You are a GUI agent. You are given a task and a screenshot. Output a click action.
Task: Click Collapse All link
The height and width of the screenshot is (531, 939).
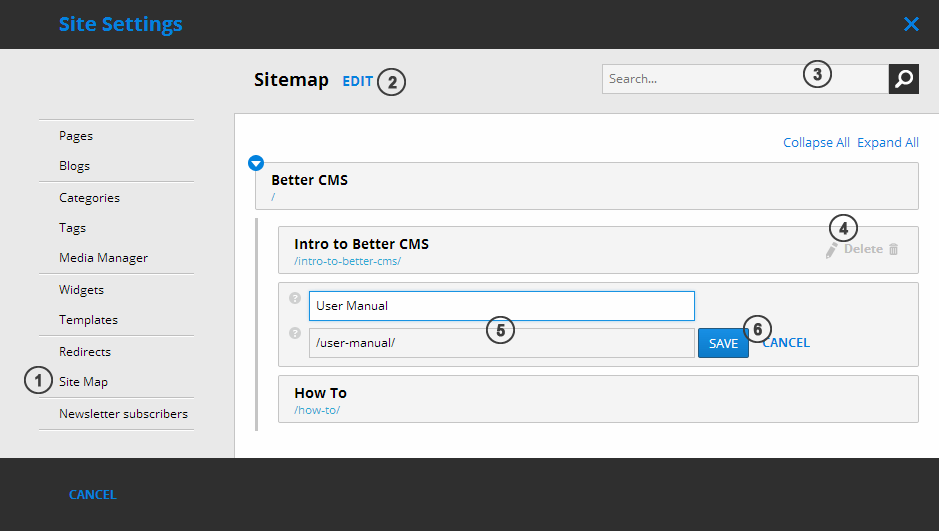click(816, 142)
